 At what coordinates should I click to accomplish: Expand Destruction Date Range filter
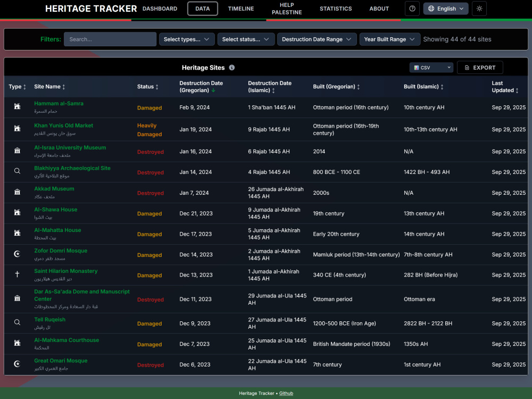click(317, 39)
